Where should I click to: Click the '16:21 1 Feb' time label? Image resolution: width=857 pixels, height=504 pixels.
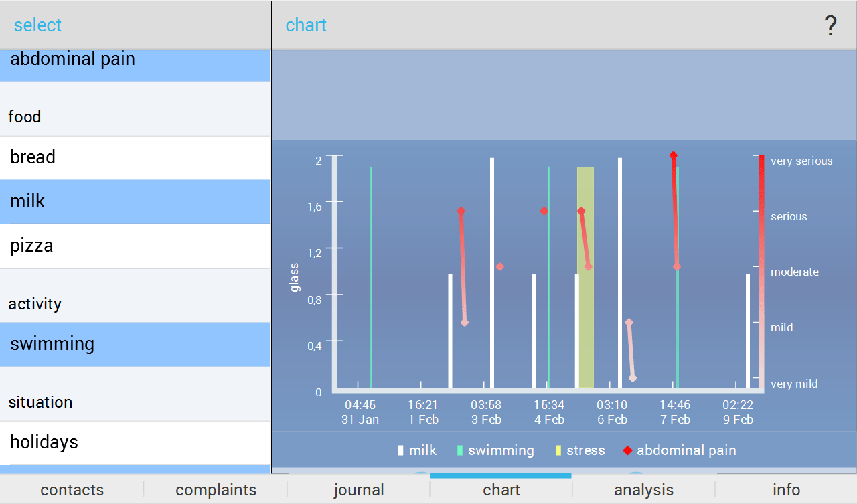coord(423,412)
